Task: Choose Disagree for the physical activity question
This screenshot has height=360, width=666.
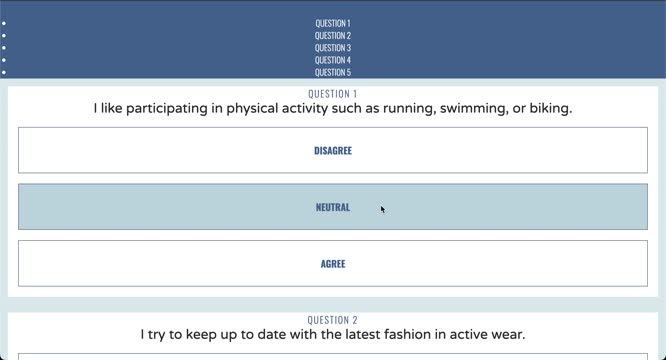Action: pos(333,150)
